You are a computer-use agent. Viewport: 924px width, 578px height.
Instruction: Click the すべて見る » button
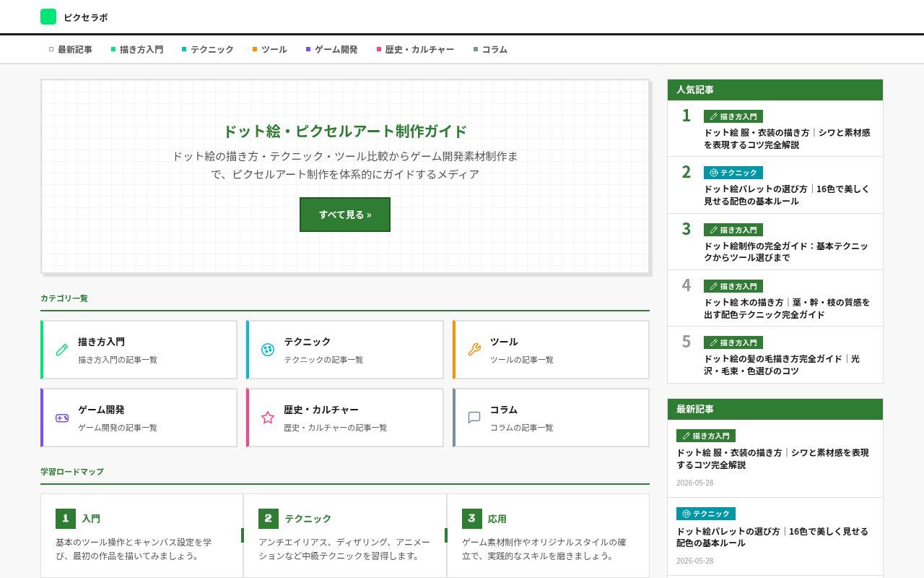(345, 215)
